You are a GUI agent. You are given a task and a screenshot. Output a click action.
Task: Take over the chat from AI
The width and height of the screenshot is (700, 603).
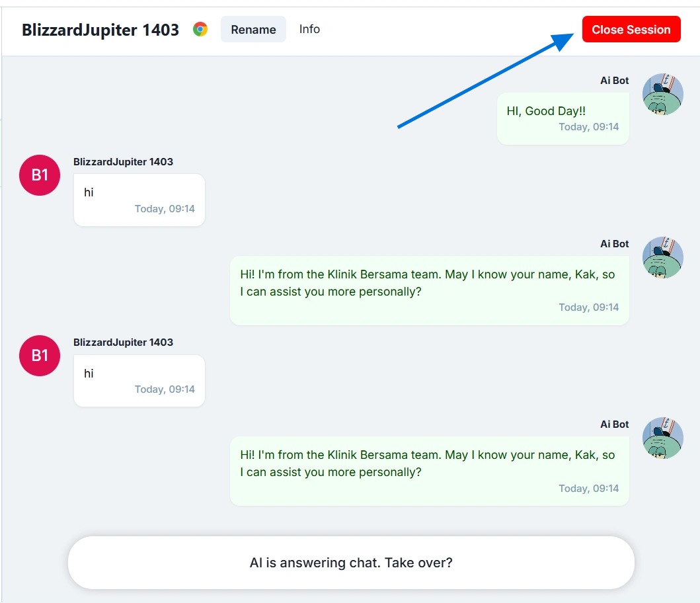[x=351, y=563]
